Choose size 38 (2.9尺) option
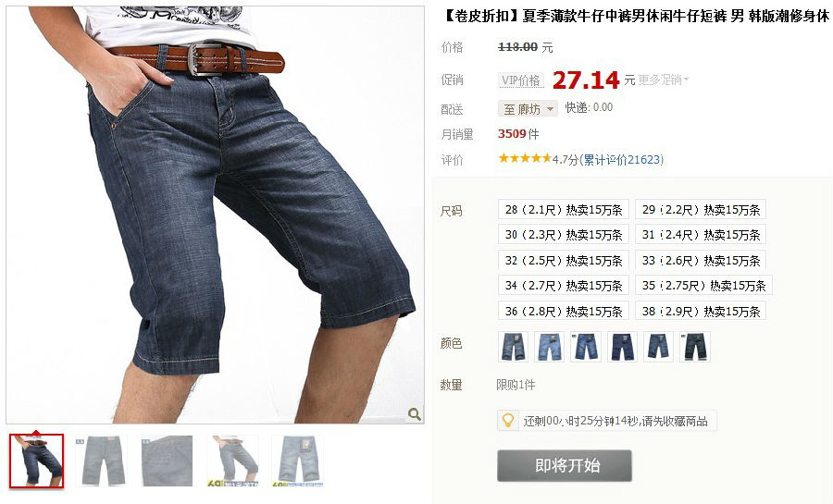The image size is (833, 504). (701, 311)
